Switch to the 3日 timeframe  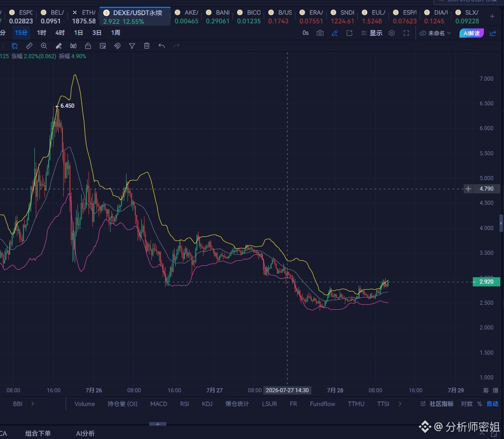pyautogui.click(x=97, y=33)
